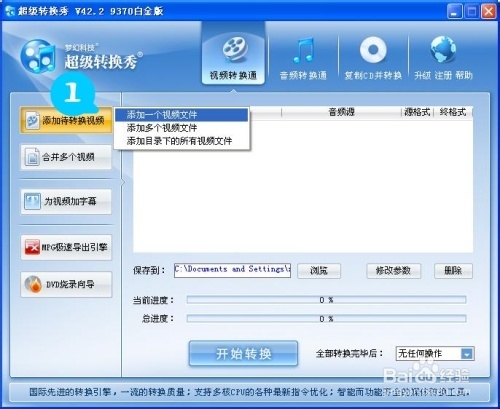Open the 升级 注册 帮助 tab label
The width and height of the screenshot is (500, 409).
443,75
